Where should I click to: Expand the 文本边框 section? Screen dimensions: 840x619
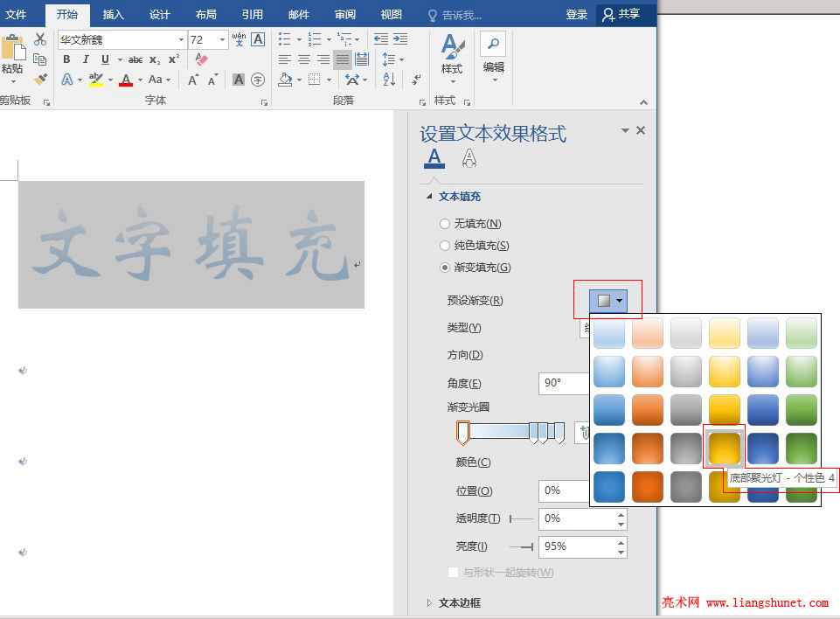[429, 603]
